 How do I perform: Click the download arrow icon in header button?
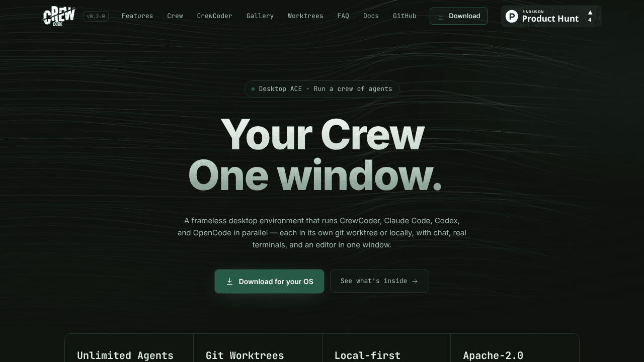[x=441, y=16]
